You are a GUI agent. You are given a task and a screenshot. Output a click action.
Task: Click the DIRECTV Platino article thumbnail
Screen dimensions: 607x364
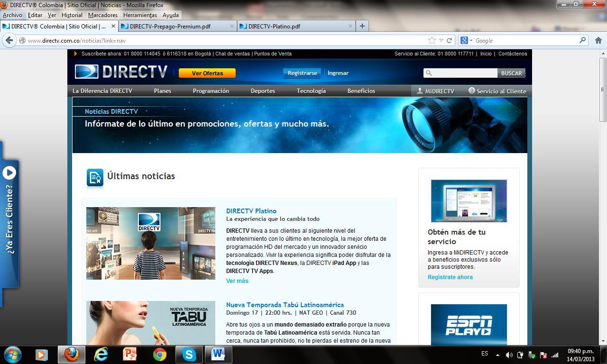(151, 243)
